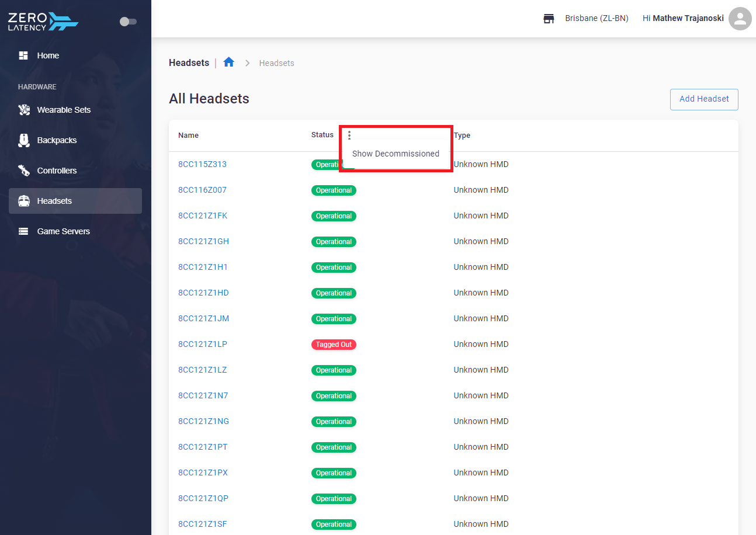Image resolution: width=756 pixels, height=535 pixels.
Task: Open Brisbane (ZL-BN) site selector
Action: tap(597, 19)
